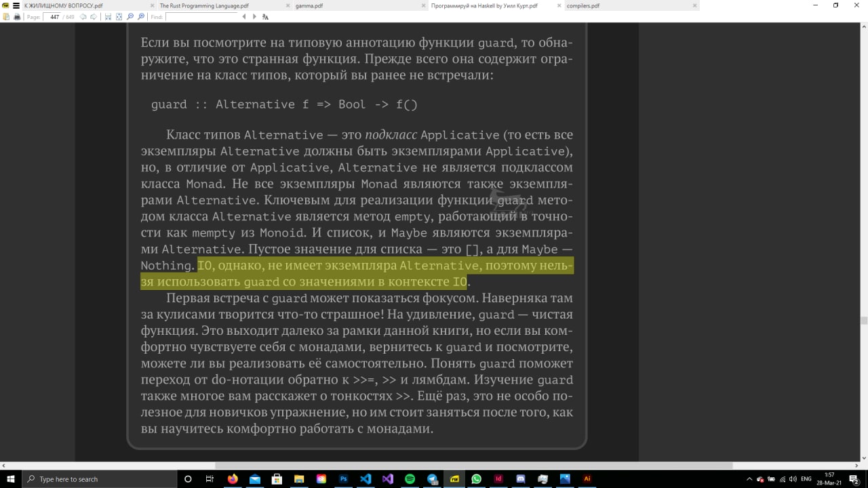Viewport: 868px width, 488px height.
Task: Open InDesign from the taskbar
Action: click(498, 479)
